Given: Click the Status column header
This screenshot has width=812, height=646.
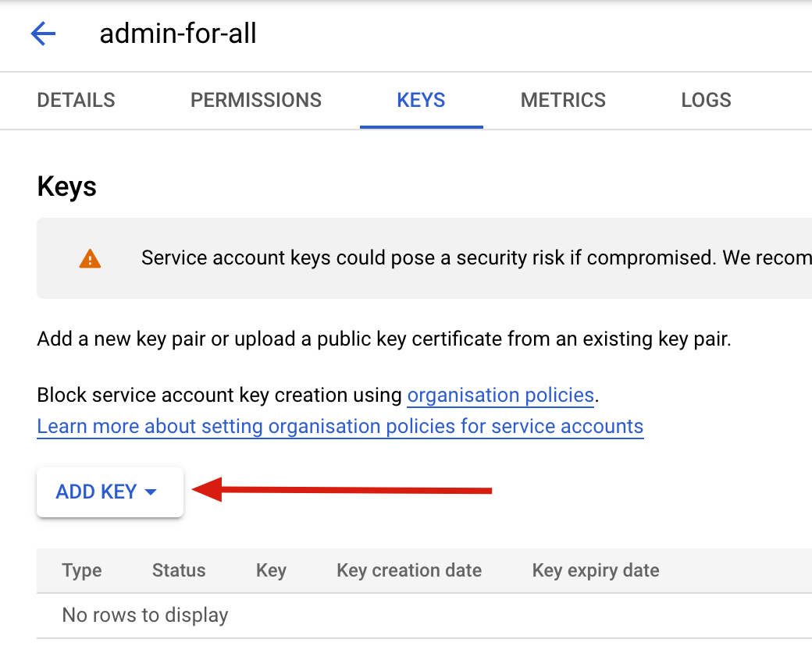Looking at the screenshot, I should click(x=179, y=570).
